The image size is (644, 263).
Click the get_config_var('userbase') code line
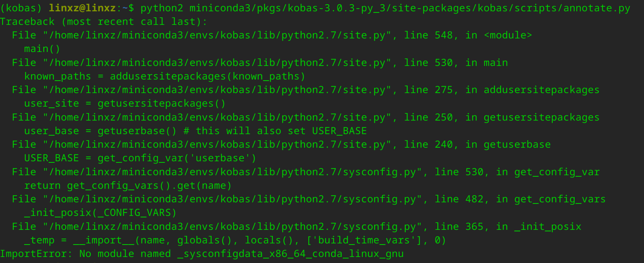[140, 158]
